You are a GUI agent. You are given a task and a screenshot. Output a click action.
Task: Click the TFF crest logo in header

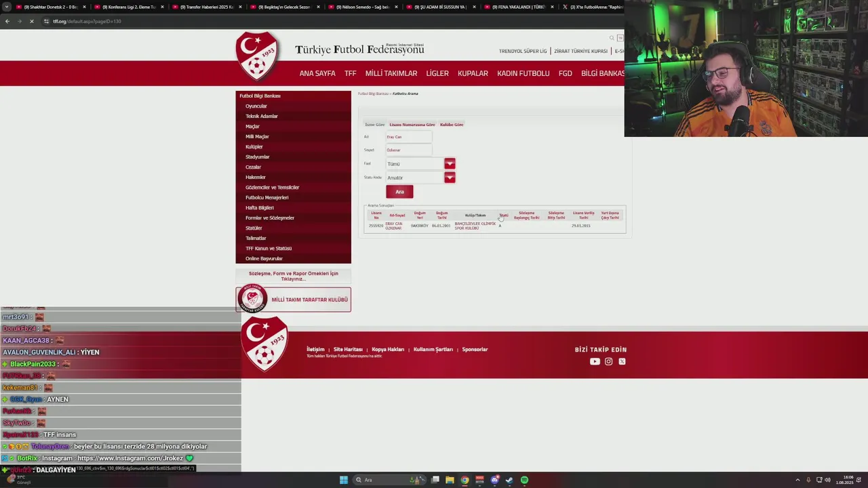coord(257,56)
